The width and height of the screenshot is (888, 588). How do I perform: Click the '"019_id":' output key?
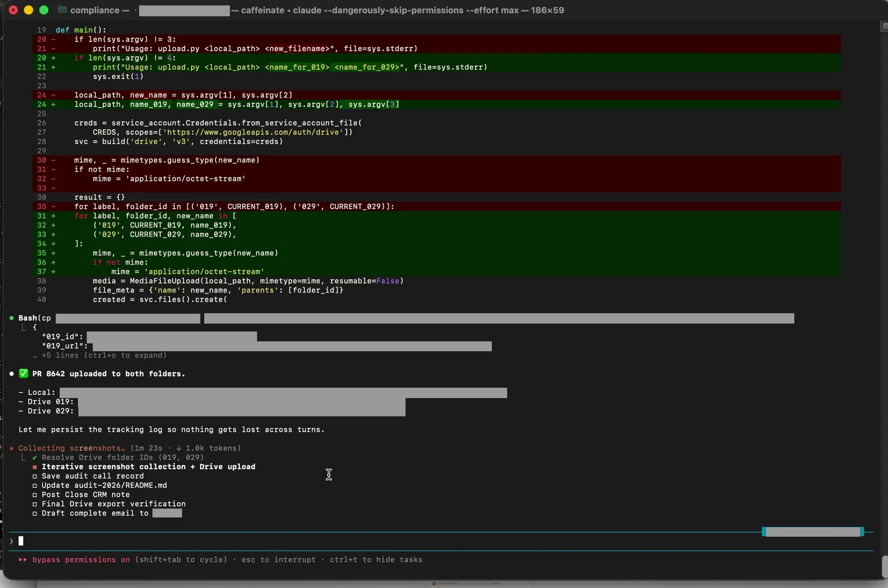click(63, 336)
